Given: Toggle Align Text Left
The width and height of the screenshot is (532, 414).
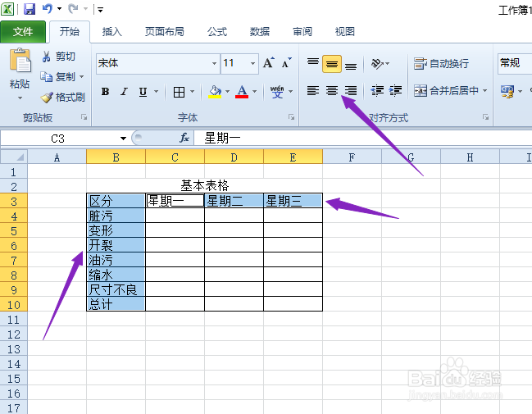Looking at the screenshot, I should point(313,91).
